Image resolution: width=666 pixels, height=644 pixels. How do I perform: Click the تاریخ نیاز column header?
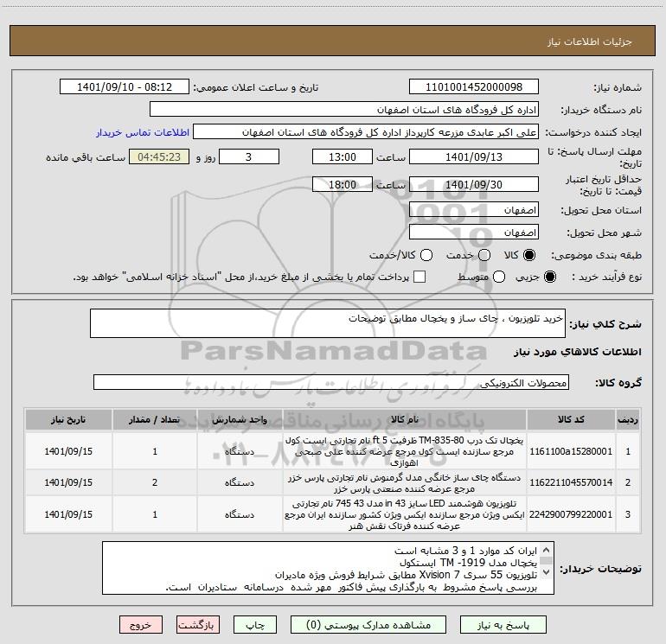[68, 420]
